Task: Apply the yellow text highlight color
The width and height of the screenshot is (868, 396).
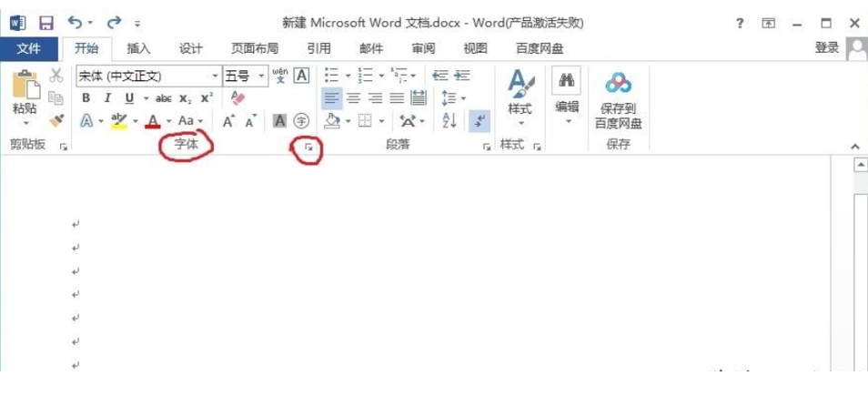Action: [119, 121]
